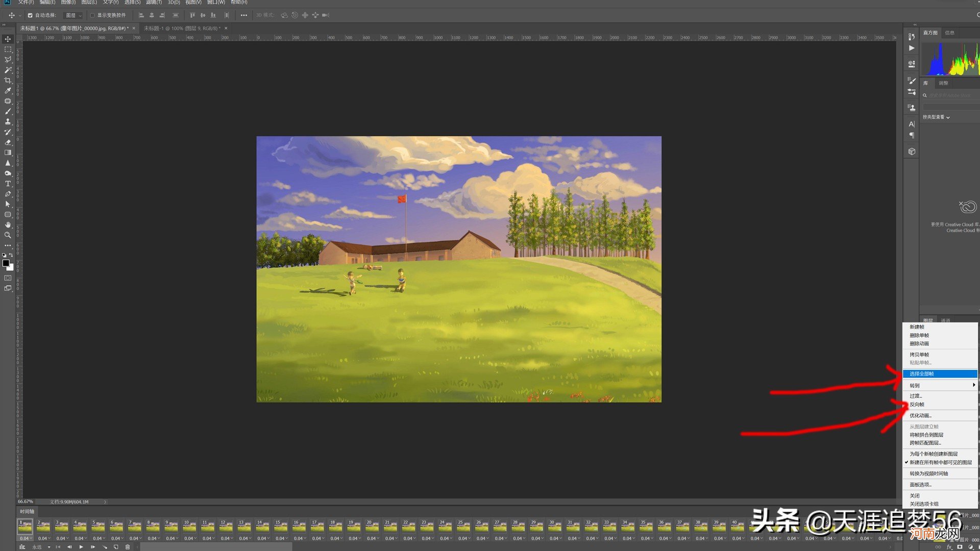Open the 文件(F) menu
980x551 pixels.
click(x=26, y=3)
